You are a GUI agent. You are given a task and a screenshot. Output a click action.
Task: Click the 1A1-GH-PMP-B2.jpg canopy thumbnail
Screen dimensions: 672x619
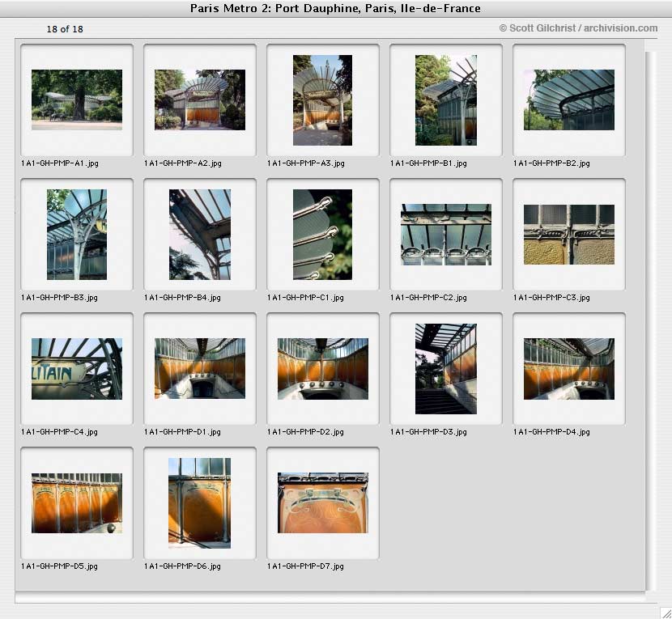click(568, 100)
